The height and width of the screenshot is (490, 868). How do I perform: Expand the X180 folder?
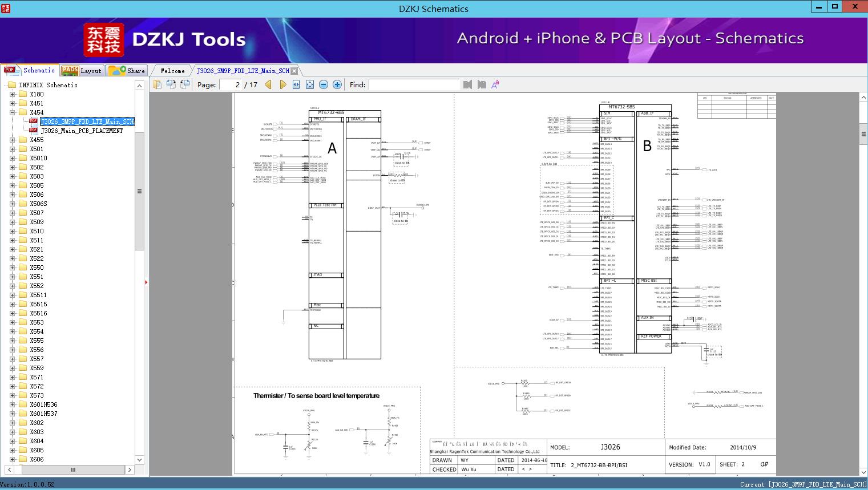point(13,94)
